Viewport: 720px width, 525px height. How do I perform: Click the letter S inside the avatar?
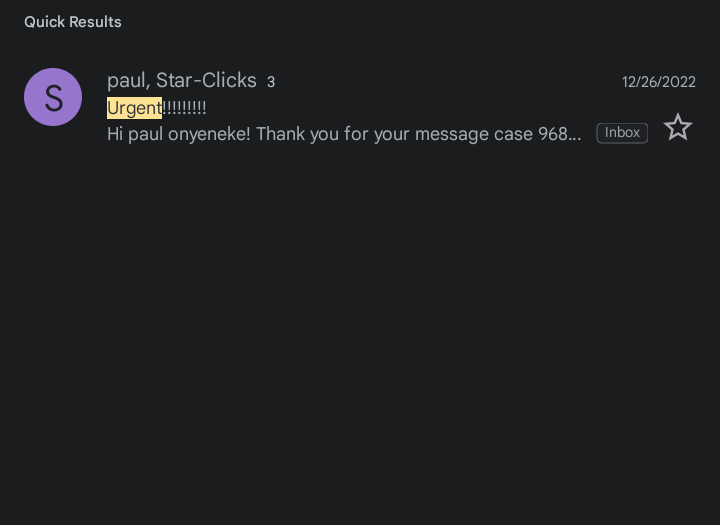coord(53,98)
